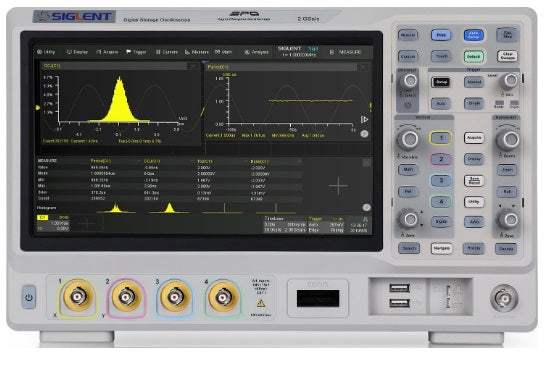Screen dimensions: 547x365
Task: Select the second yellow histogram thumbnail
Action: tap(170, 208)
